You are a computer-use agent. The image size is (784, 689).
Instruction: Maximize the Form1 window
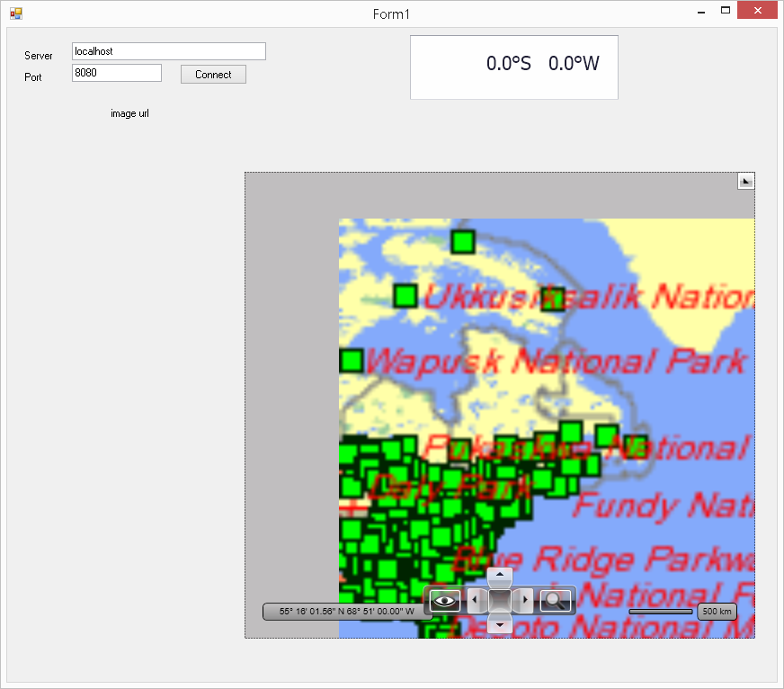pos(726,10)
